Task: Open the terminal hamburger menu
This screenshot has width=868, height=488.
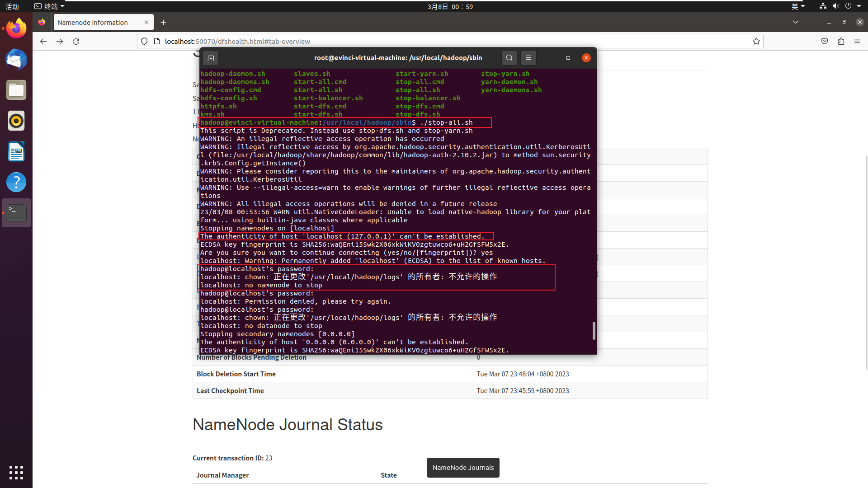Action: (x=528, y=58)
